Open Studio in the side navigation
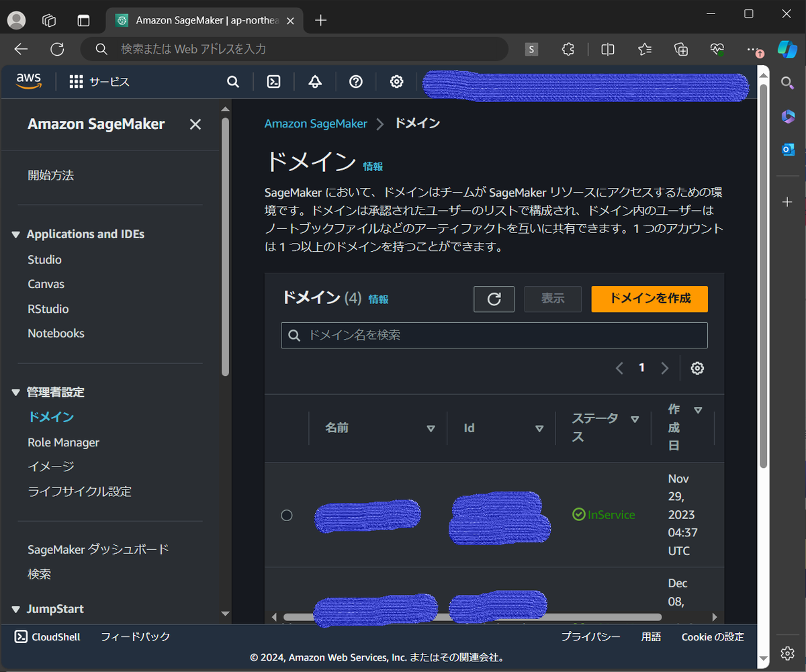The height and width of the screenshot is (672, 806). click(44, 260)
